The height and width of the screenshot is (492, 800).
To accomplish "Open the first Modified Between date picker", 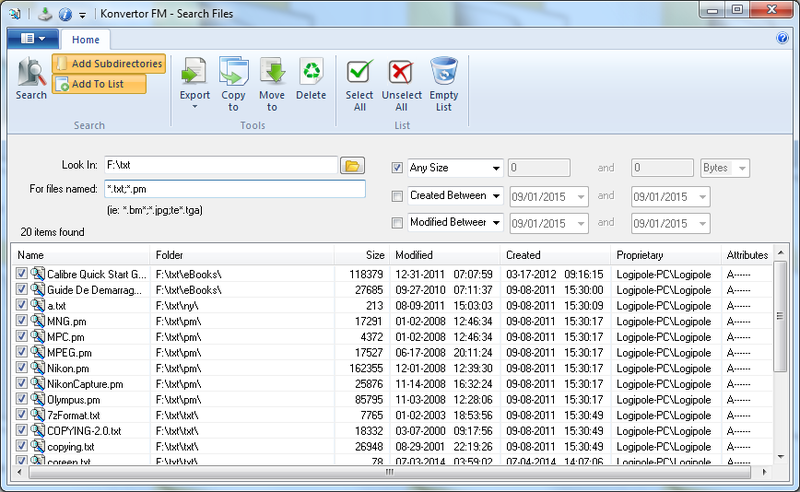I will 581,224.
